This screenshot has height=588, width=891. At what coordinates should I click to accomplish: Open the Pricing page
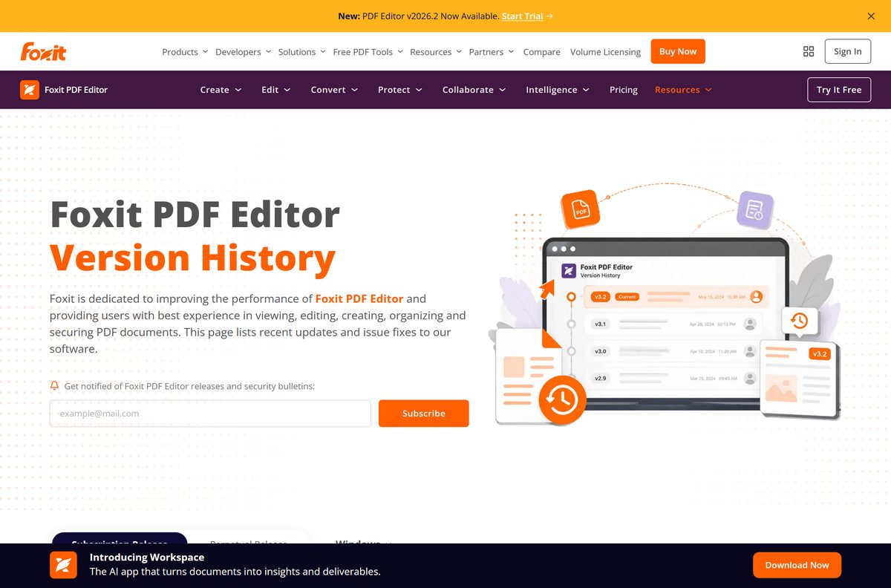pos(623,90)
